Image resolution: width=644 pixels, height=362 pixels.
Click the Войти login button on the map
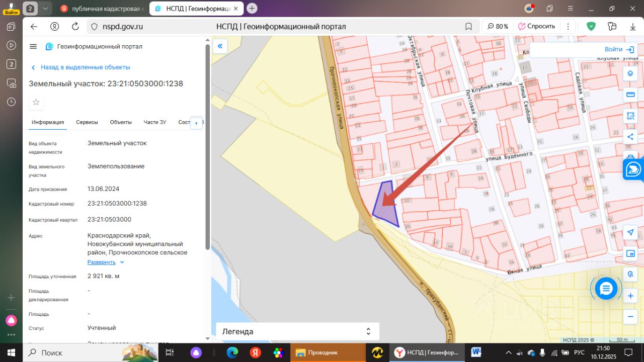click(619, 49)
